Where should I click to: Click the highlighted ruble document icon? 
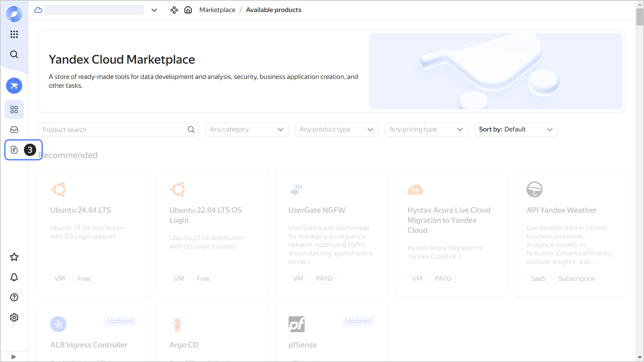pyautogui.click(x=14, y=150)
